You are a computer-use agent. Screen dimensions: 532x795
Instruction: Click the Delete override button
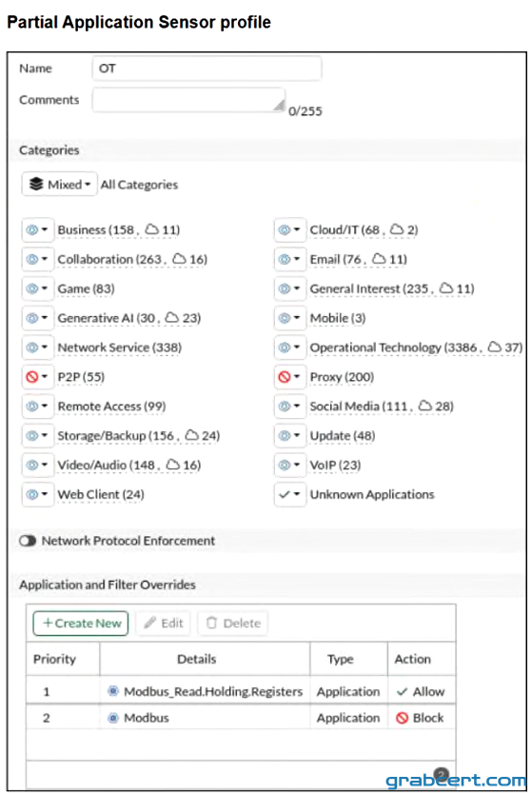coord(233,623)
